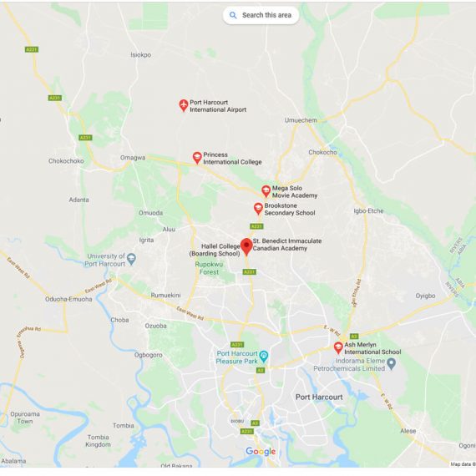This screenshot has width=476, height=476.
Task: Click the Indorama Eleme Petrochemicals marker
Action: 392,363
